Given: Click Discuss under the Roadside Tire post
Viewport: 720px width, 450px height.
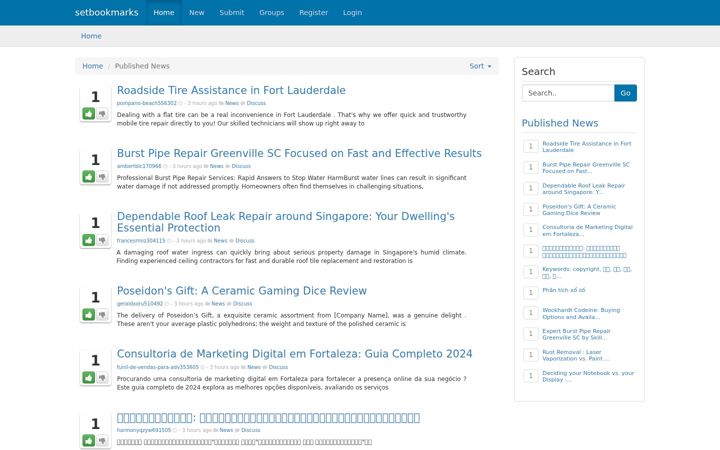Looking at the screenshot, I should [x=256, y=103].
